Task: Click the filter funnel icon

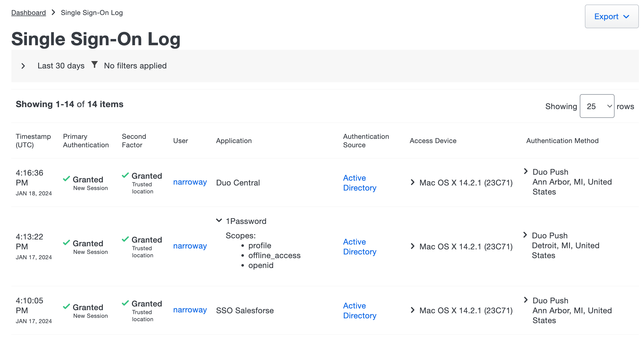Action: pyautogui.click(x=95, y=65)
